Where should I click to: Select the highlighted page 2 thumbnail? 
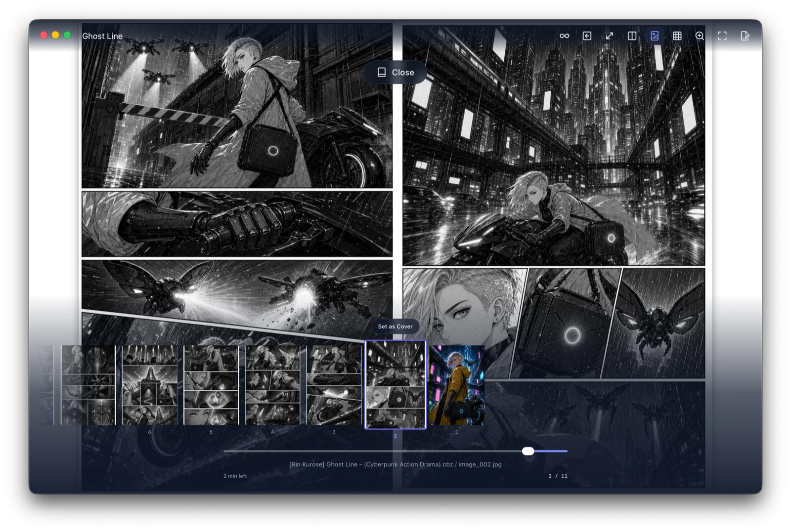click(395, 385)
